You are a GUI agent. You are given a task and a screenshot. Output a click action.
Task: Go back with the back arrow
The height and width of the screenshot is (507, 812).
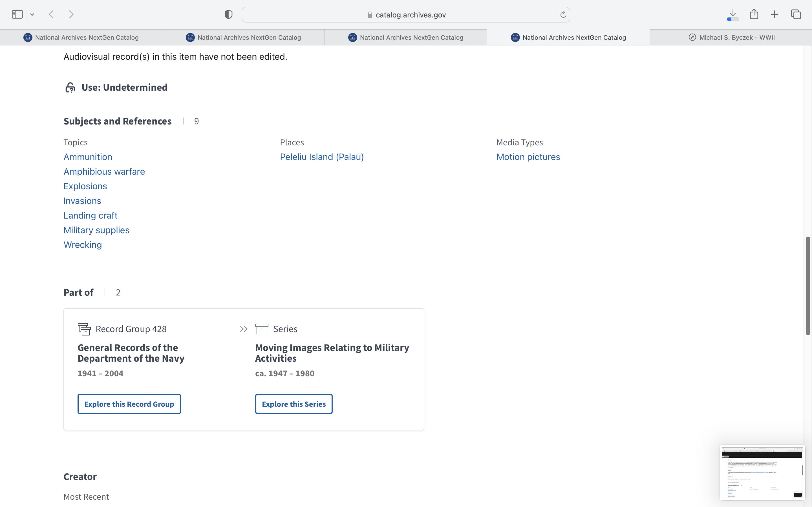tap(51, 14)
